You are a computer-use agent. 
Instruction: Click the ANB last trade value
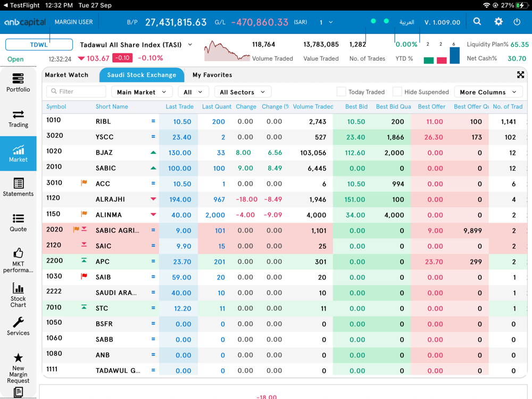(x=183, y=355)
